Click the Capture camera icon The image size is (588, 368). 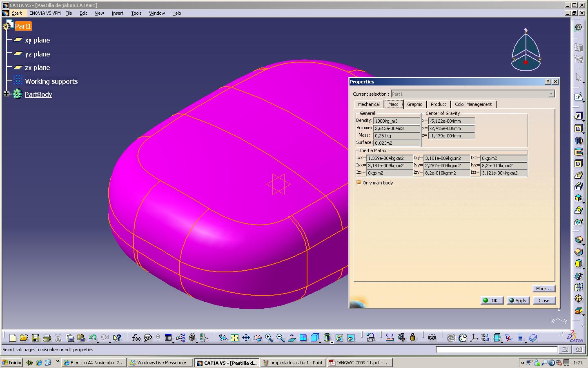coord(432,338)
